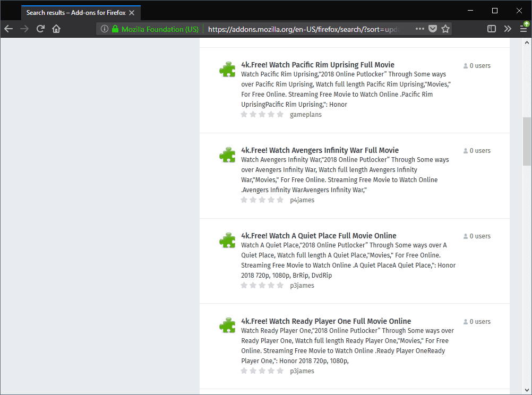Open the Quiet Place add-on listing
Viewport: 532px width, 395px height.
click(x=319, y=235)
